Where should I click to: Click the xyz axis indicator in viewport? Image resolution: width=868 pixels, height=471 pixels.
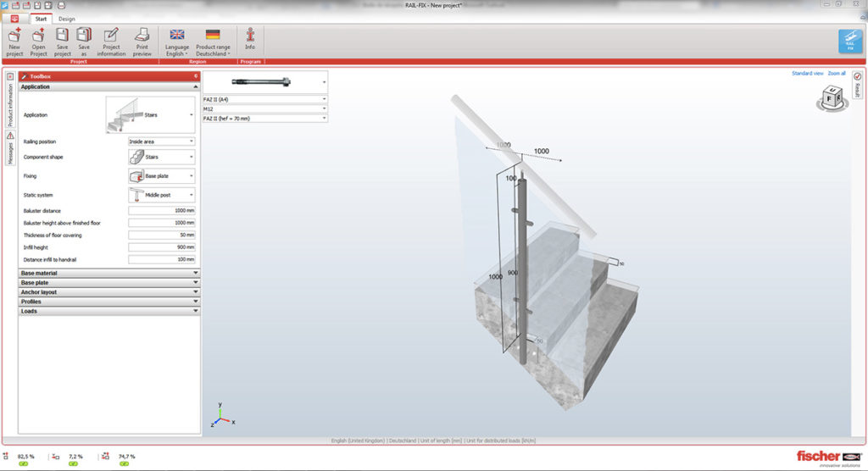[223, 415]
